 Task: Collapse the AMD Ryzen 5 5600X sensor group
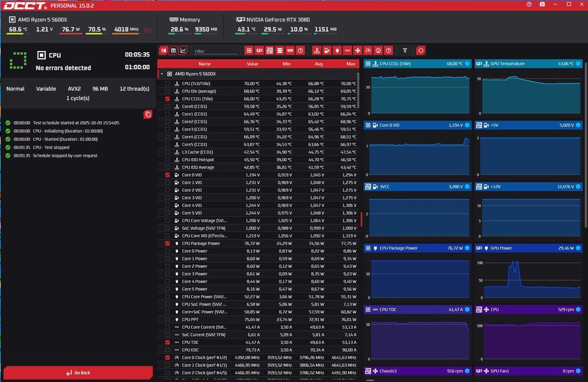(x=162, y=74)
